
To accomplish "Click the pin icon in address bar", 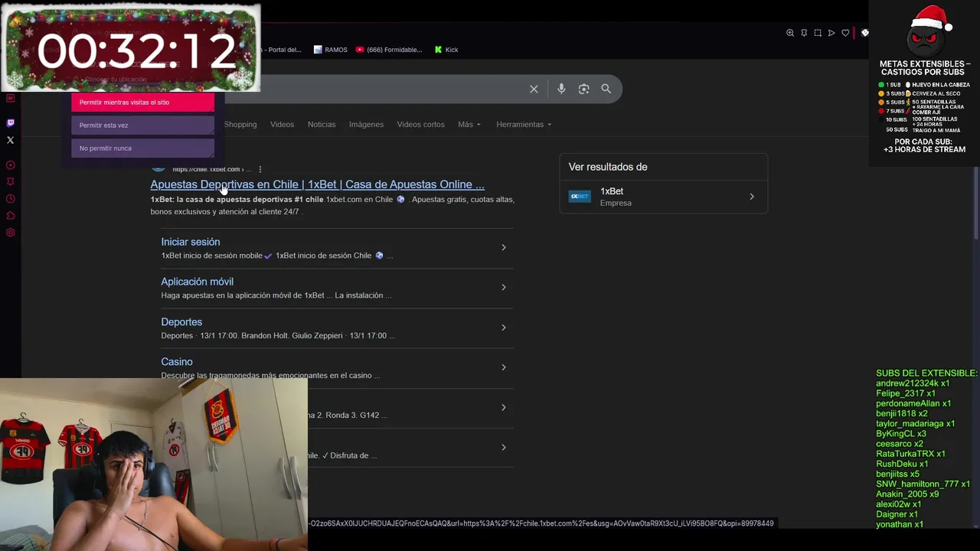I will [804, 33].
